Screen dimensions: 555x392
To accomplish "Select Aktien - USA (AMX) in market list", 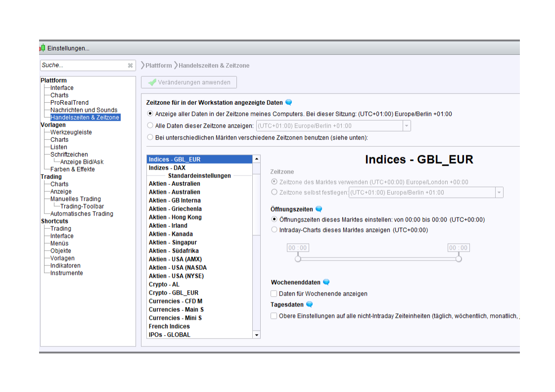I will pyautogui.click(x=200, y=260).
